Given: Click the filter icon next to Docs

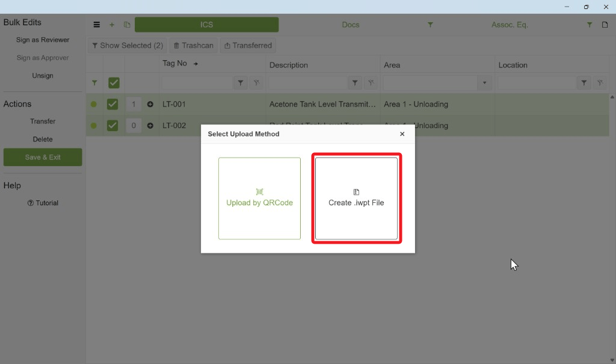Looking at the screenshot, I should [x=430, y=25].
